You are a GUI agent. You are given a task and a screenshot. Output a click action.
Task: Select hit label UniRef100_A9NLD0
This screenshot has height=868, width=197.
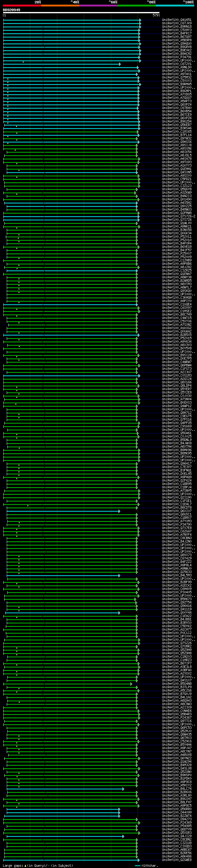177,67
